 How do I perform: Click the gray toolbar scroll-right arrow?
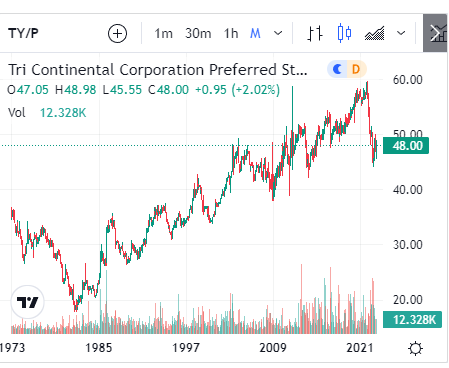(x=435, y=33)
